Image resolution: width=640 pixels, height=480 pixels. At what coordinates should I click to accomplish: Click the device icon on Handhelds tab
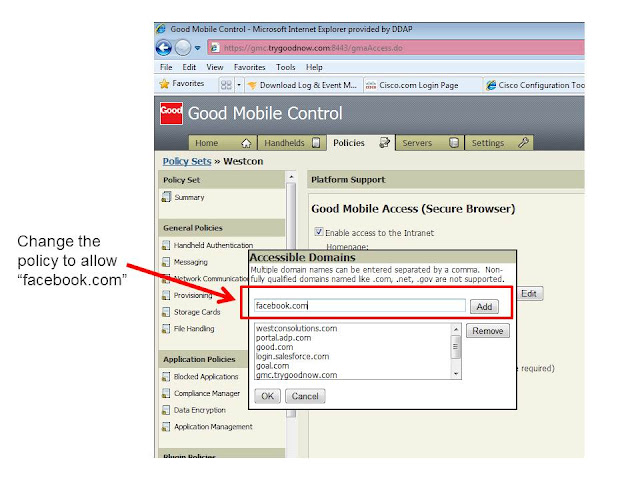tap(316, 143)
